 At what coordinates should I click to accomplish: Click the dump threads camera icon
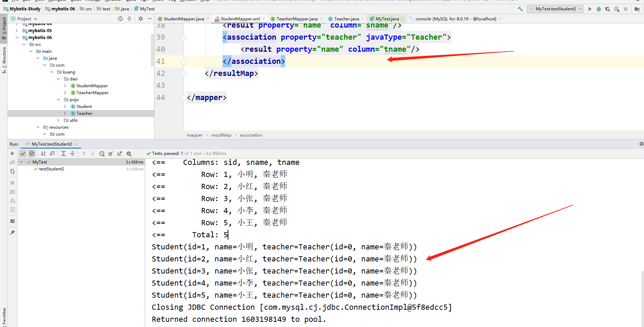(x=12, y=192)
